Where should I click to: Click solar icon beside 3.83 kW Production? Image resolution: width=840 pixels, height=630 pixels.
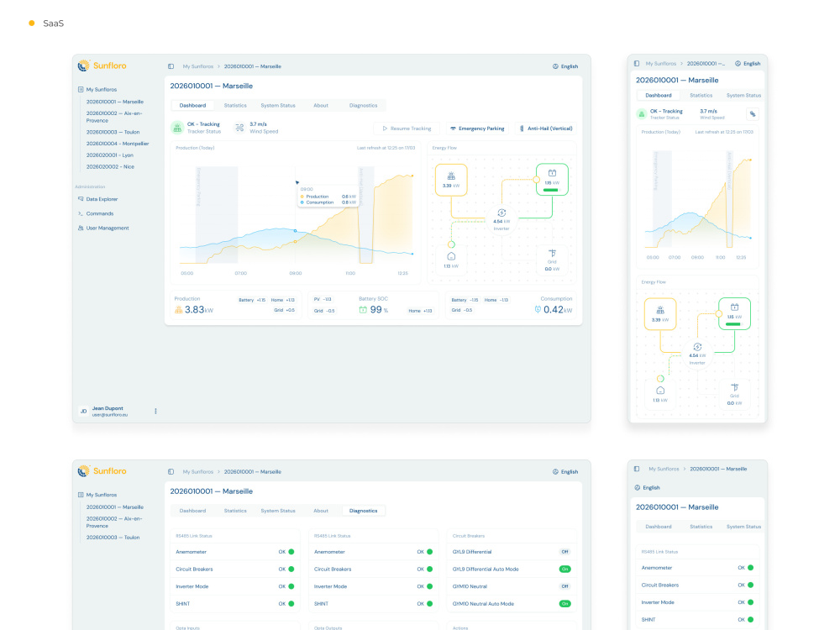(178, 310)
